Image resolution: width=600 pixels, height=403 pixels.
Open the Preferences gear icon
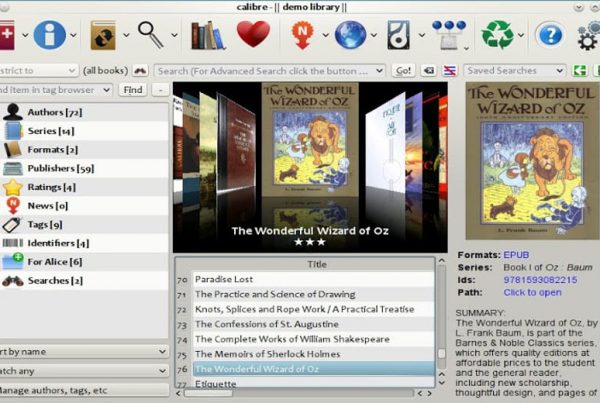[x=589, y=35]
